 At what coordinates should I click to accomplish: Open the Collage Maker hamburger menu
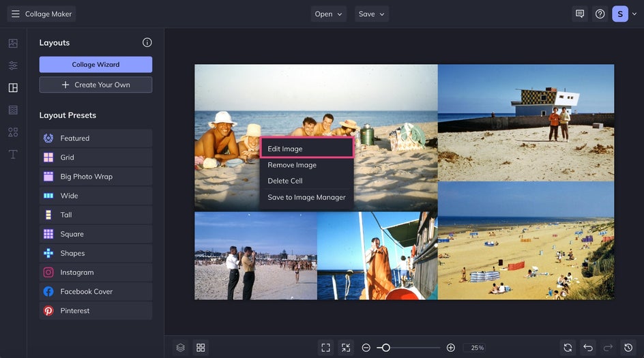(16, 14)
